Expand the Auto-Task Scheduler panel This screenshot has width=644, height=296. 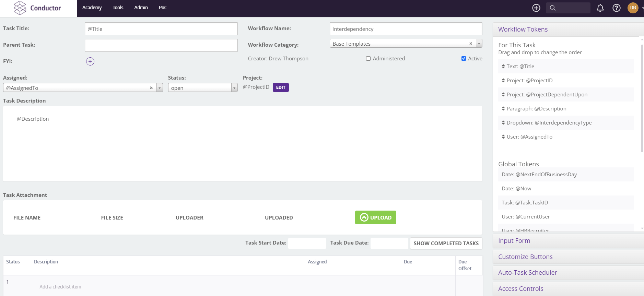coord(527,273)
